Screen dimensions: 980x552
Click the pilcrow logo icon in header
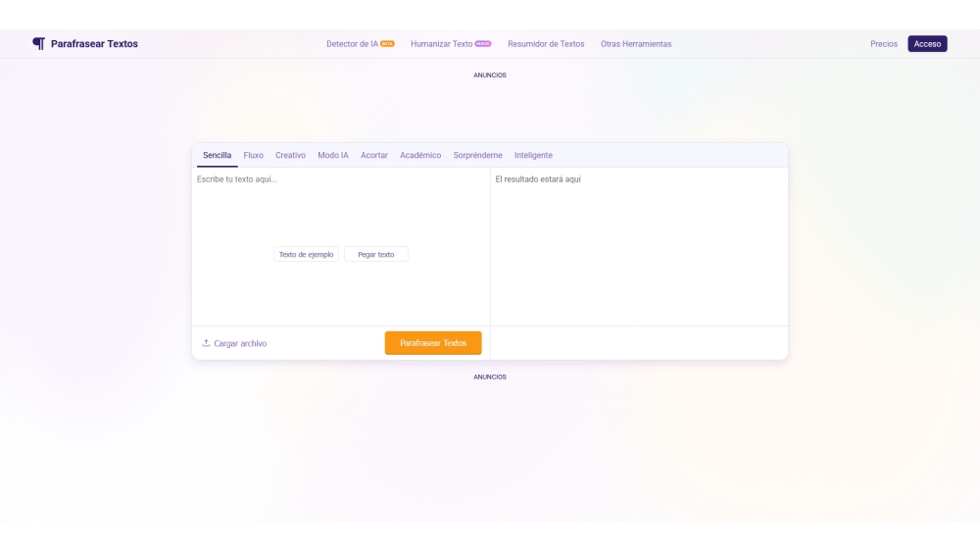(x=38, y=43)
